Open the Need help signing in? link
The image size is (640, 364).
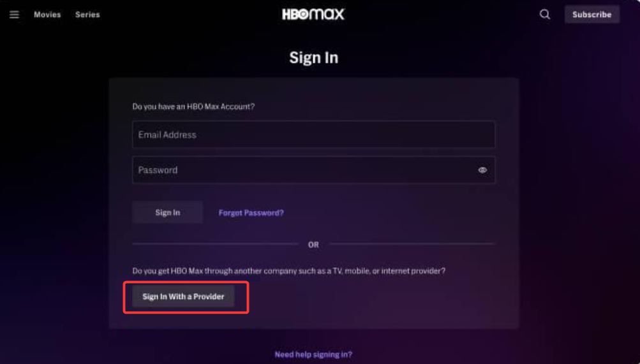pyautogui.click(x=313, y=354)
